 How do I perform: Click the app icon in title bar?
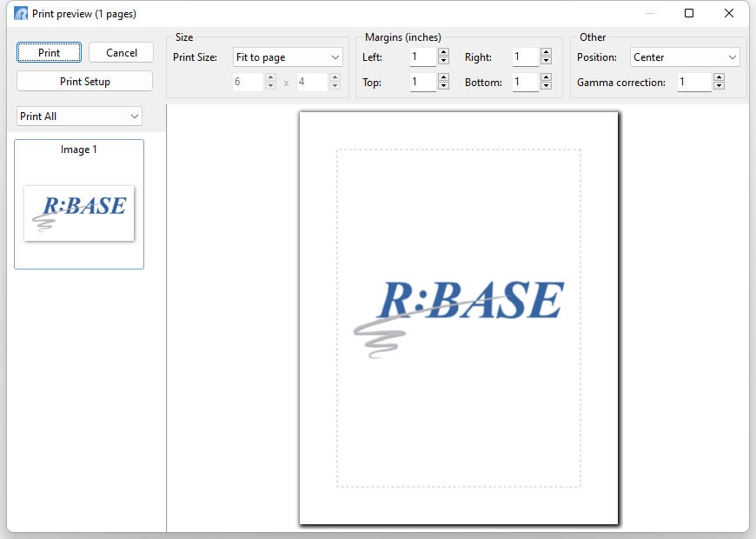21,14
